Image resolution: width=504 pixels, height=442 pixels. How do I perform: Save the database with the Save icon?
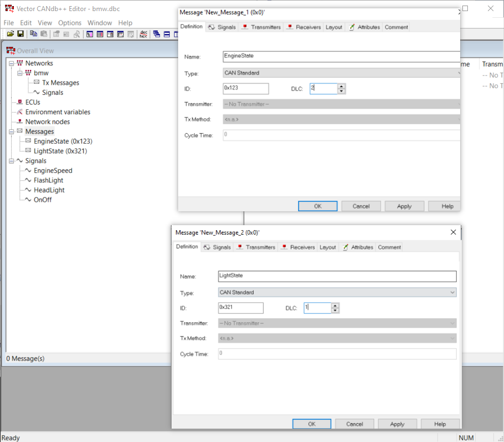coord(20,34)
